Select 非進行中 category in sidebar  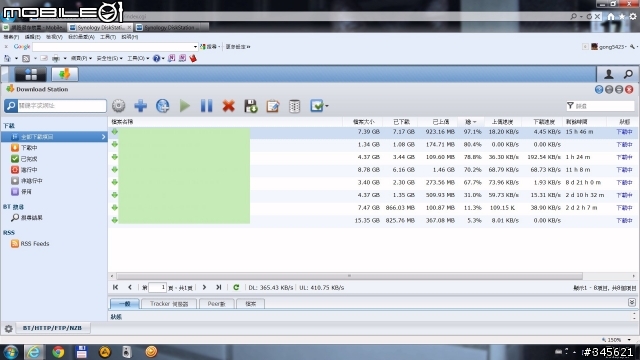point(31,180)
